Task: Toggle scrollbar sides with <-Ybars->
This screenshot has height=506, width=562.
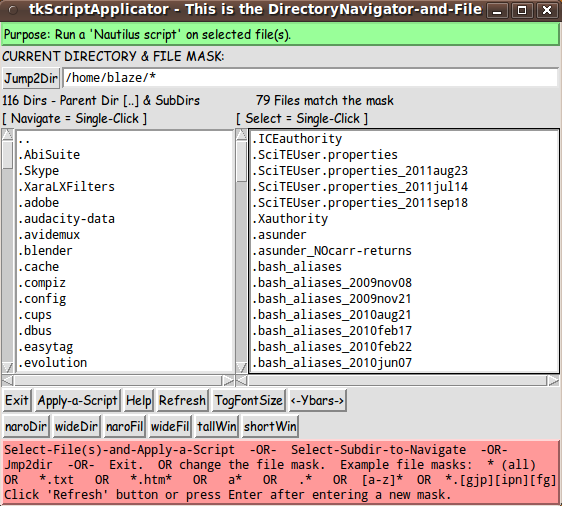Action: (317, 400)
